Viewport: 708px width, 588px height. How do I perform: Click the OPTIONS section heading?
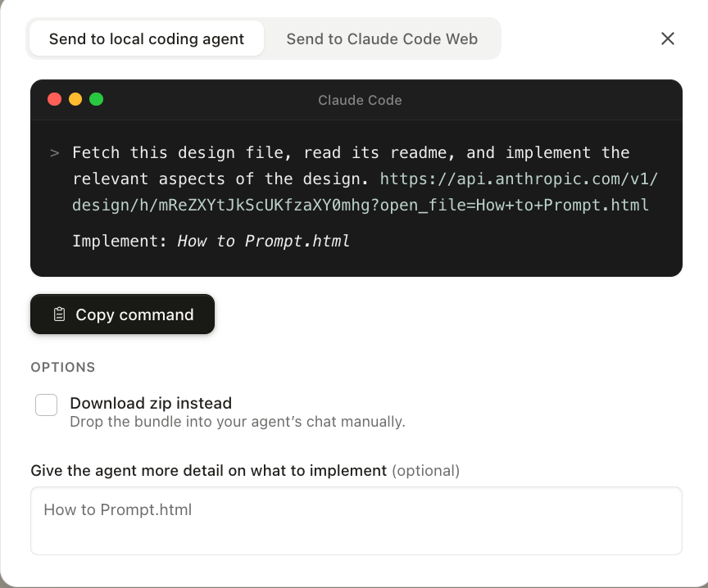coord(63,368)
